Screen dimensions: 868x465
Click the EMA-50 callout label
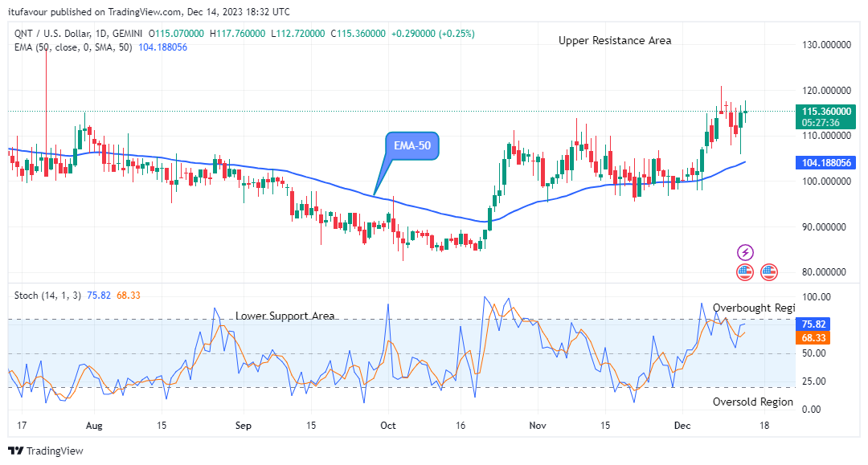pyautogui.click(x=412, y=146)
